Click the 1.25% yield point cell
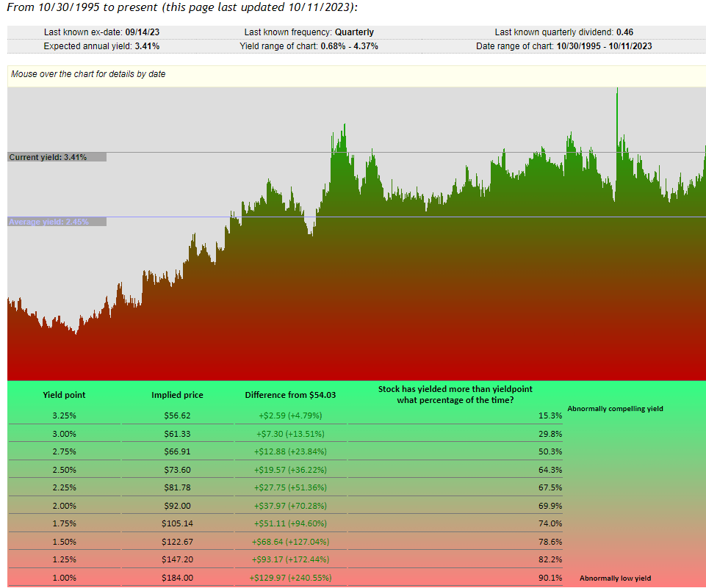This screenshot has width=706, height=588. click(65, 559)
